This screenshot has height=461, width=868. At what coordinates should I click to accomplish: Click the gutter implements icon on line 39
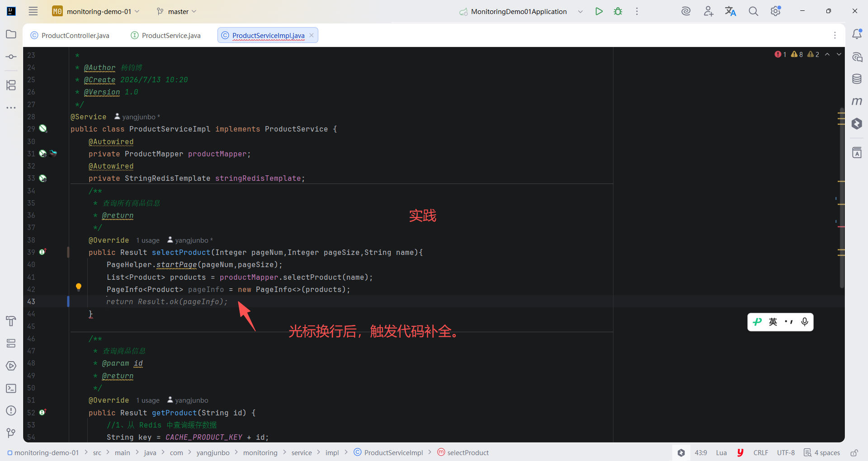[43, 252]
